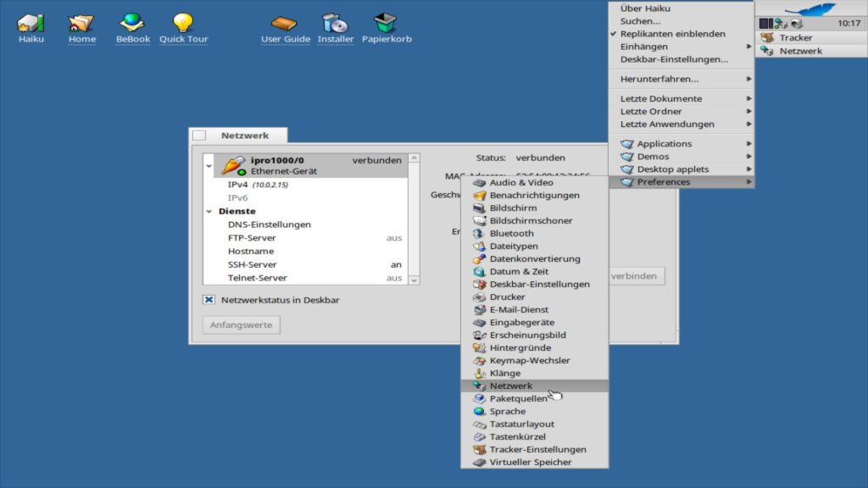The height and width of the screenshot is (488, 868).
Task: Launch the Installer desktop icon
Action: point(336,28)
